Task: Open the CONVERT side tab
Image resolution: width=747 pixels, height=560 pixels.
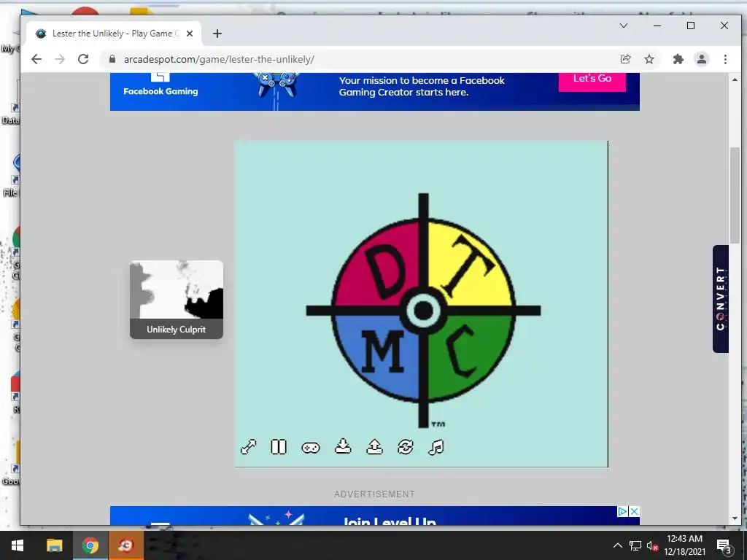Action: point(720,298)
